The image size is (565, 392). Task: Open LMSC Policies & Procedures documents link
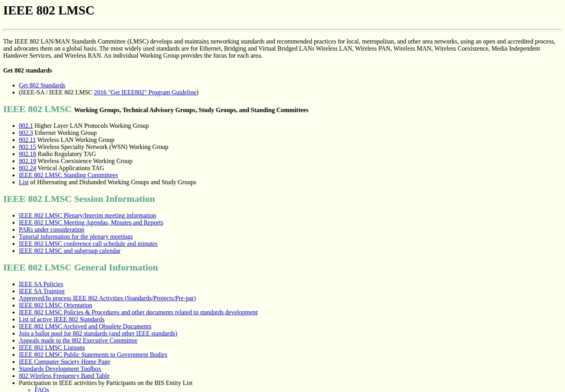pos(138,312)
